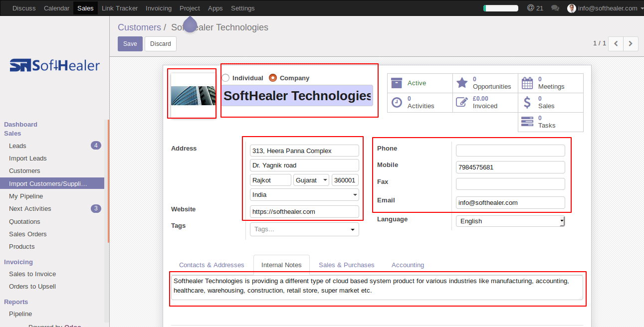Image resolution: width=644 pixels, height=327 pixels.
Task: Open the Settings menu
Action: tap(243, 8)
